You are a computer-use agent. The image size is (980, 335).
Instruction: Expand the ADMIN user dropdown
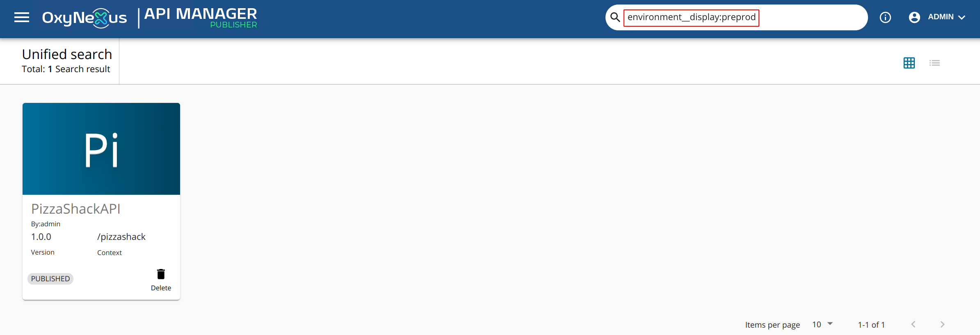pyautogui.click(x=947, y=17)
